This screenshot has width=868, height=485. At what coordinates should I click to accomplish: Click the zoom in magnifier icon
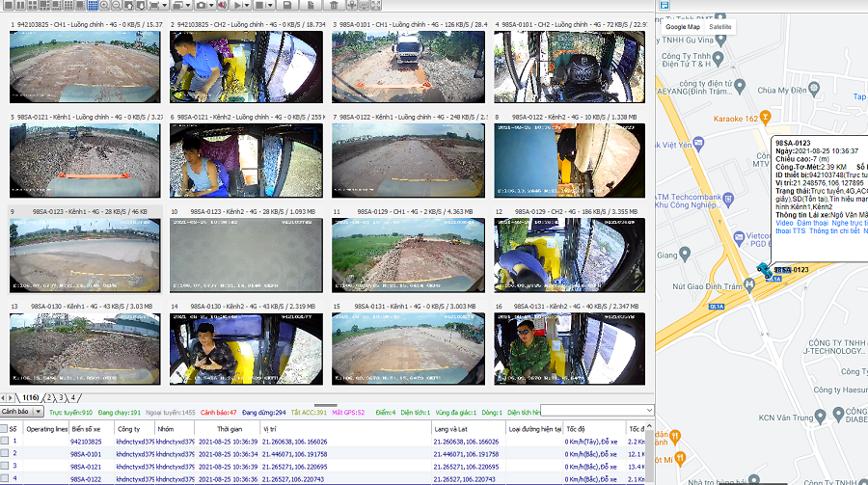coord(103,6)
